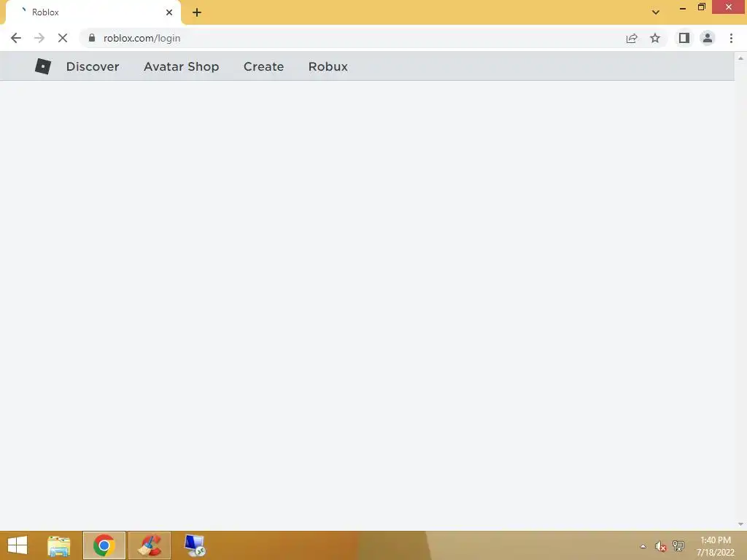Open File Explorer from taskbar
Image resolution: width=747 pixels, height=560 pixels.
tap(58, 545)
